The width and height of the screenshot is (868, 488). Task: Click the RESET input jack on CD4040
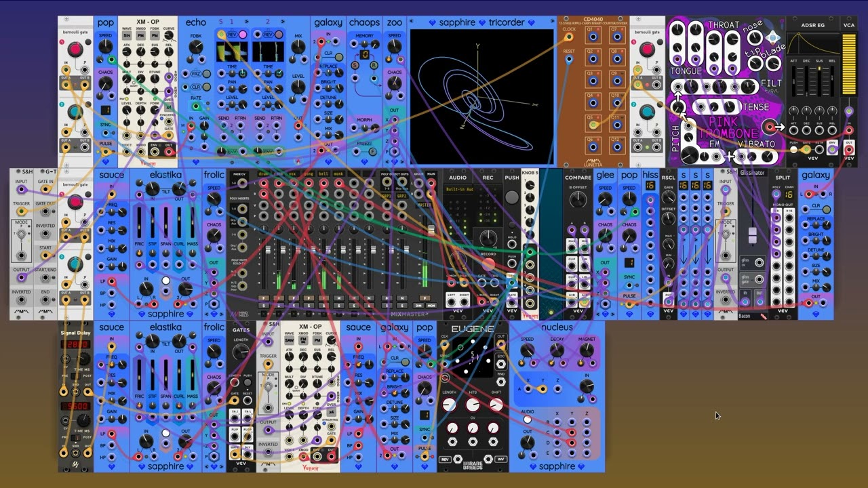tap(570, 59)
